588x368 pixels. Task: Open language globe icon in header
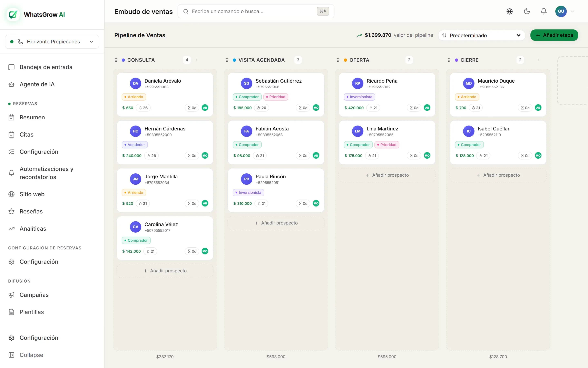[510, 11]
